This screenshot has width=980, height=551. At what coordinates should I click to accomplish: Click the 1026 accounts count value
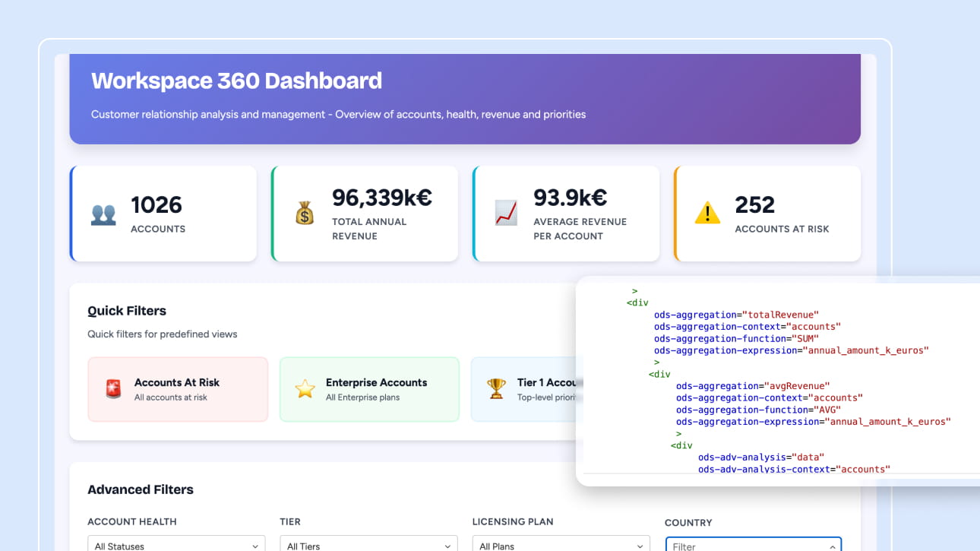(x=156, y=205)
